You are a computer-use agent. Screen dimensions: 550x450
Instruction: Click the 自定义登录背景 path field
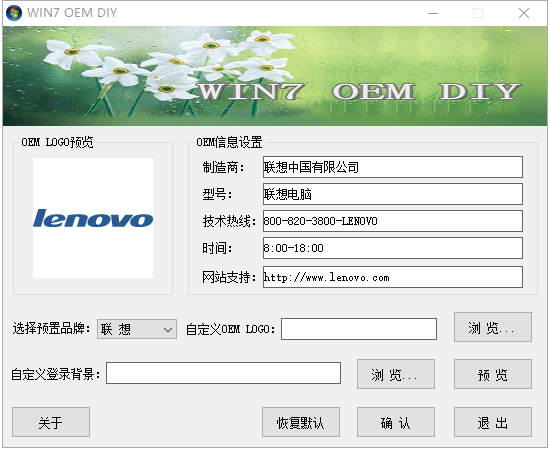pyautogui.click(x=223, y=373)
